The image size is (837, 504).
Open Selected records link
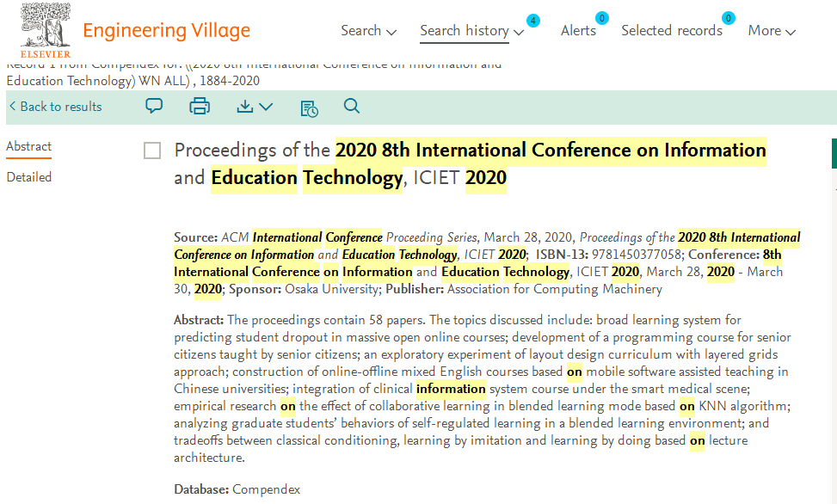click(x=671, y=31)
